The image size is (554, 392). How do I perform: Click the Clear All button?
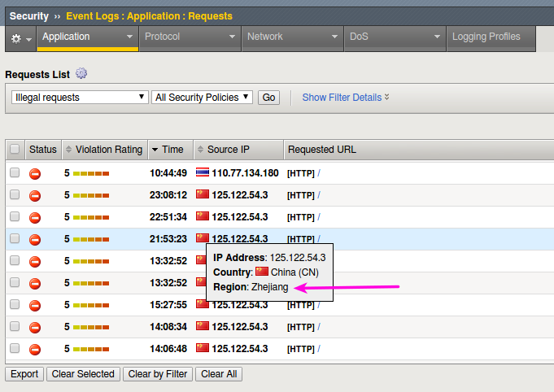(x=219, y=374)
